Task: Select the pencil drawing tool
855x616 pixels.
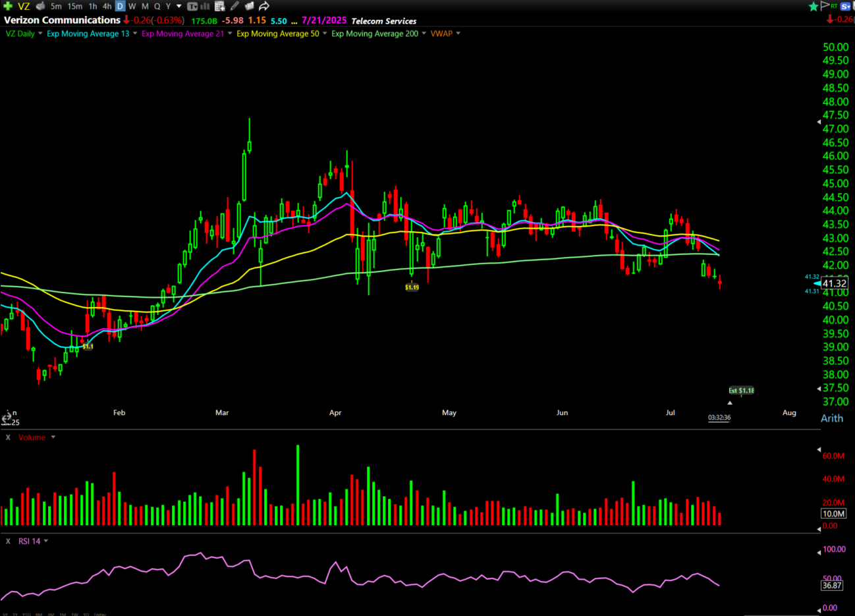Action: pyautogui.click(x=235, y=6)
